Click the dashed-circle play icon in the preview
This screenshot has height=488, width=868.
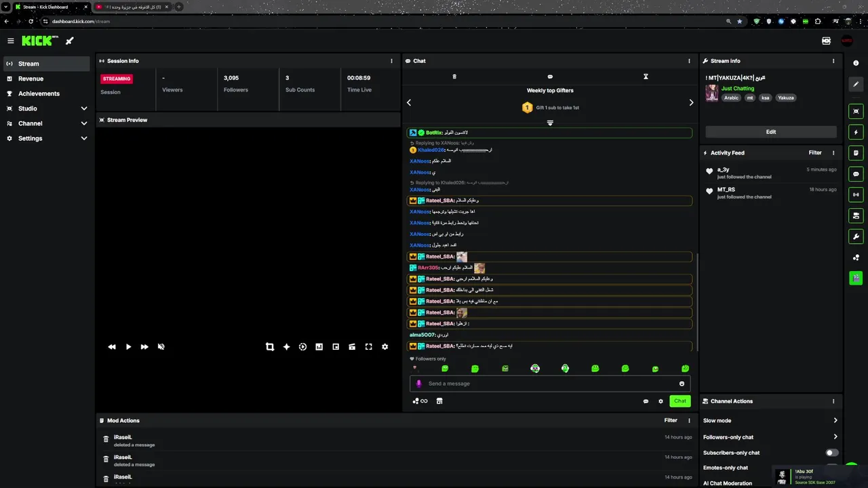point(302,346)
